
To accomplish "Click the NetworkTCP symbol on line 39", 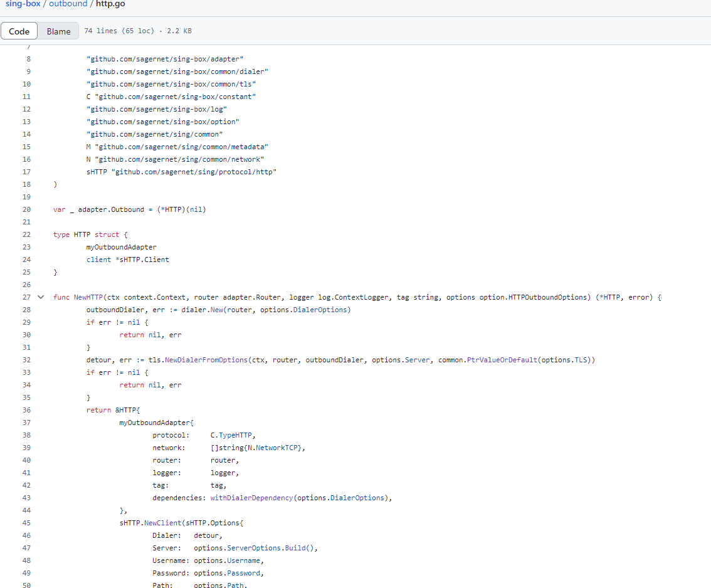I will point(278,448).
